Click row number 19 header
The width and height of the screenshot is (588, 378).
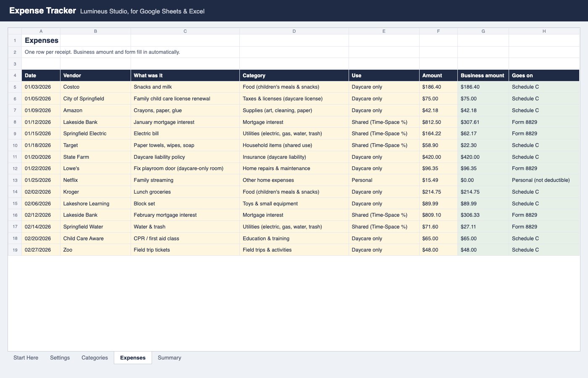[x=15, y=250]
